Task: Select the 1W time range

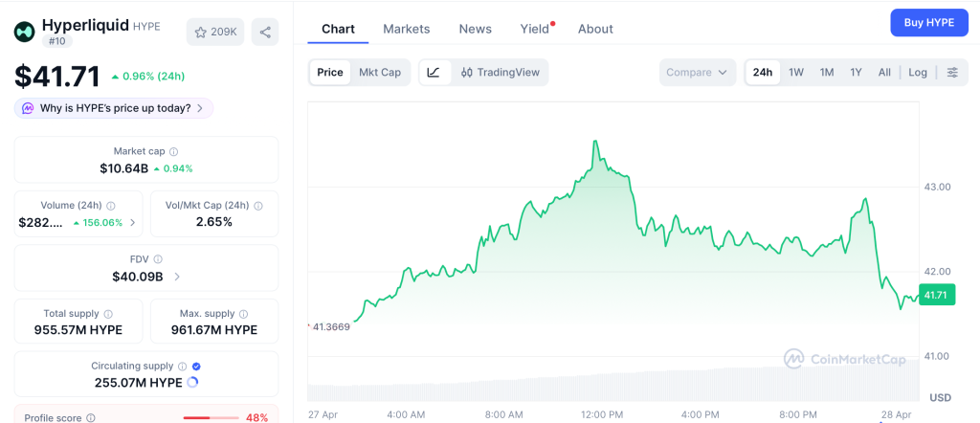Action: click(795, 73)
